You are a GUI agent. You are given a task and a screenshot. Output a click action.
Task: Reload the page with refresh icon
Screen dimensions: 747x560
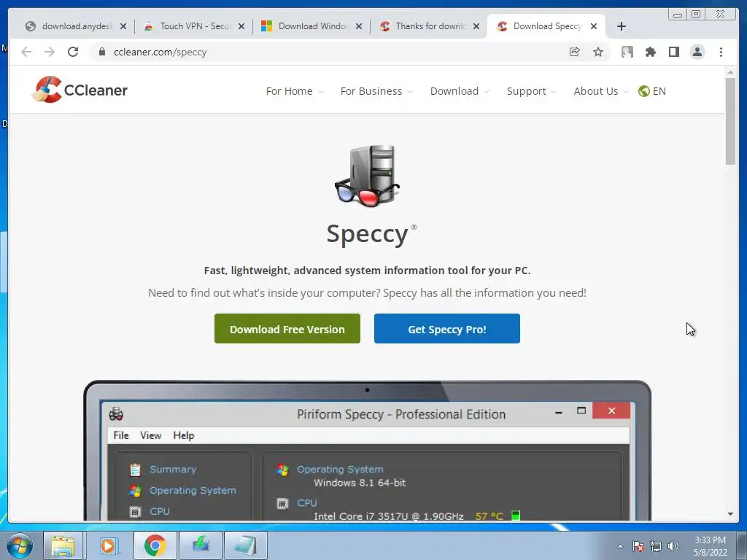(73, 52)
